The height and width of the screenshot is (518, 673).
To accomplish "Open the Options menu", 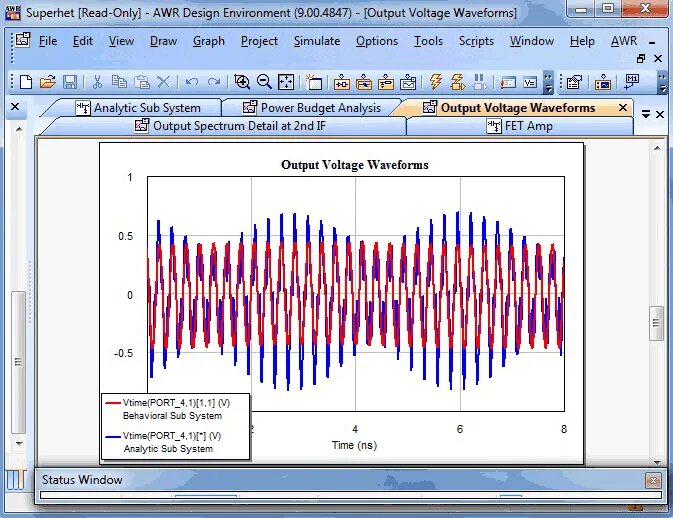I will (376, 41).
